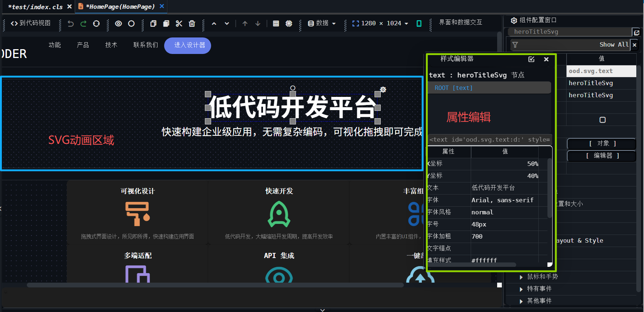644x312 pixels.
Task: Cut selection with scissors icon
Action: click(179, 23)
